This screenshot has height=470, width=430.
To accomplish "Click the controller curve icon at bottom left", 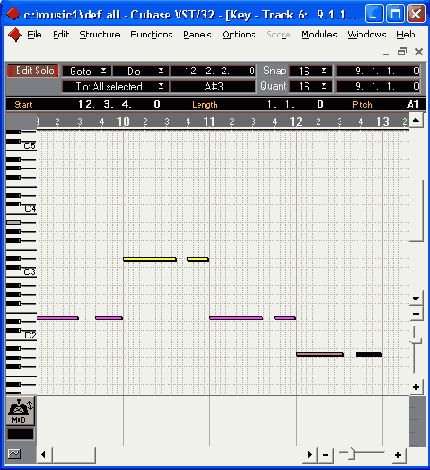I will pos(14,453).
